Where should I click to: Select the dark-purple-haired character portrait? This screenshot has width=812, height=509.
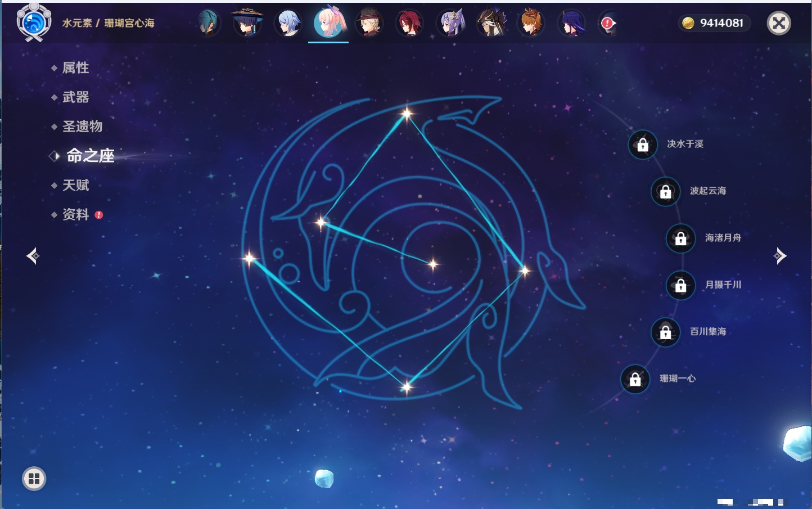(571, 23)
